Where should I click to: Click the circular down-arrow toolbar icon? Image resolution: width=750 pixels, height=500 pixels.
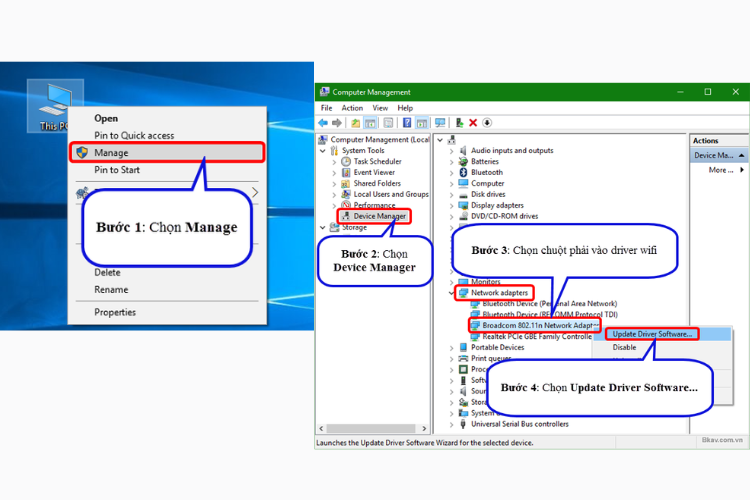coord(487,123)
